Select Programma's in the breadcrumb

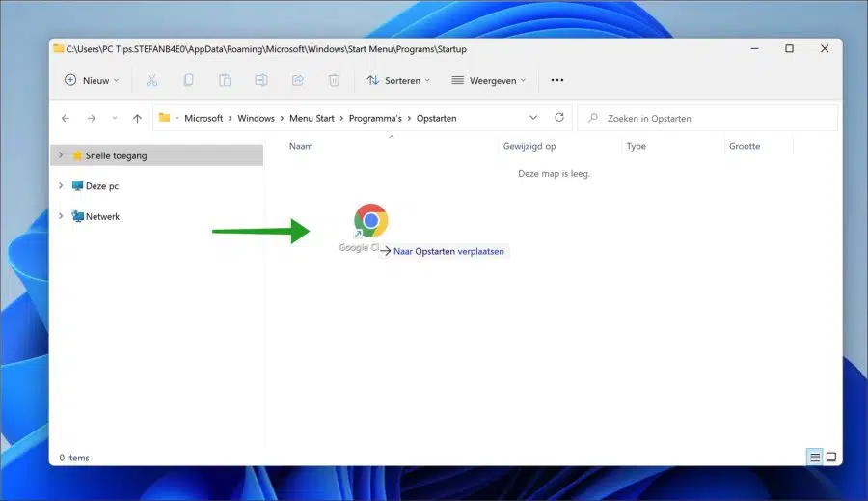[x=375, y=118]
